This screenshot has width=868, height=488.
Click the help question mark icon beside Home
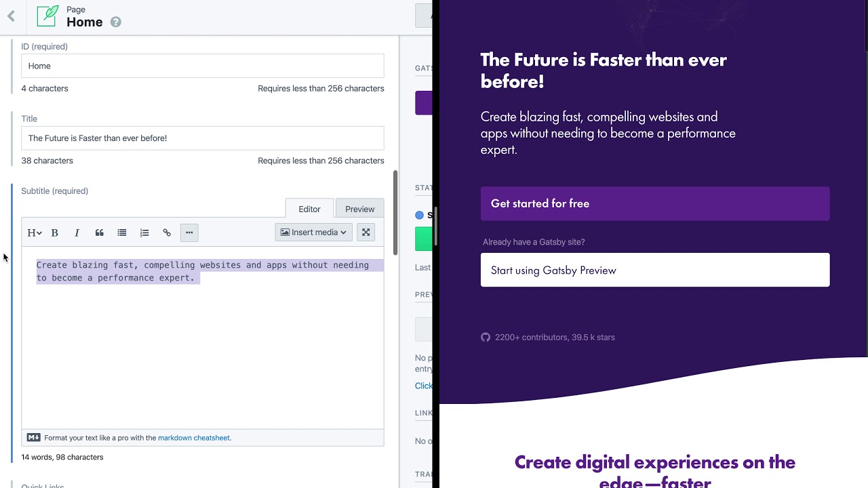pos(116,22)
